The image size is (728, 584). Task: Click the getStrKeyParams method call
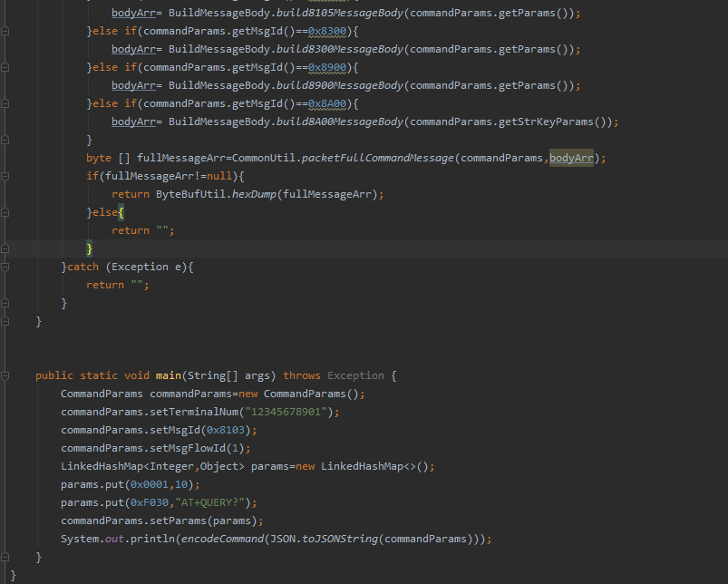(548, 122)
